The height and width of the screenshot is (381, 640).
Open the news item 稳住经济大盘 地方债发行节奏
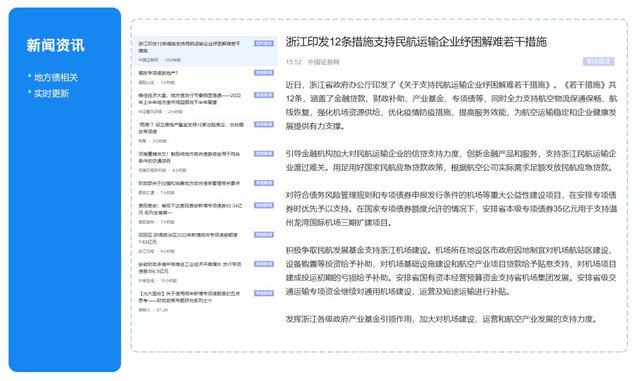(x=206, y=103)
